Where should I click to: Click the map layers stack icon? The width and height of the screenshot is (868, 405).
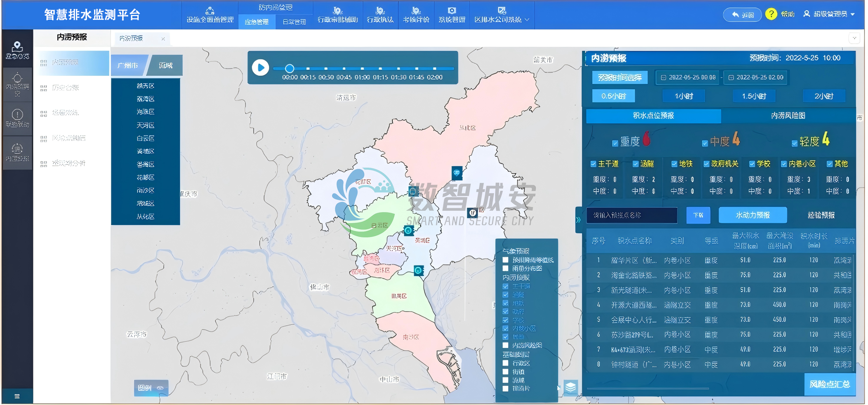tap(570, 387)
